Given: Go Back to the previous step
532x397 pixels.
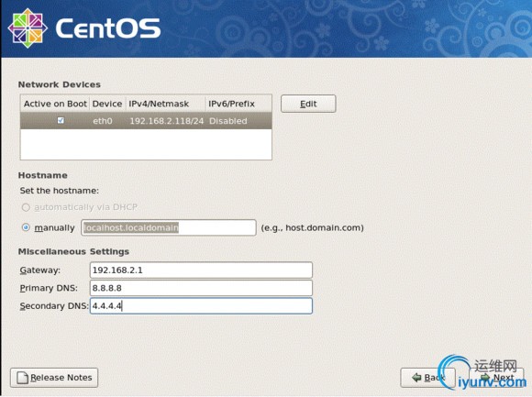Looking at the screenshot, I should [427, 378].
